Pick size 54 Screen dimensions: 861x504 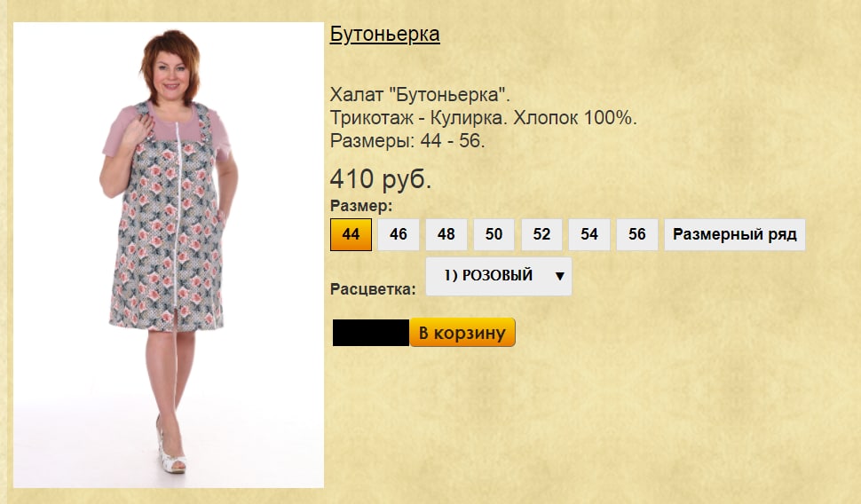(x=589, y=234)
